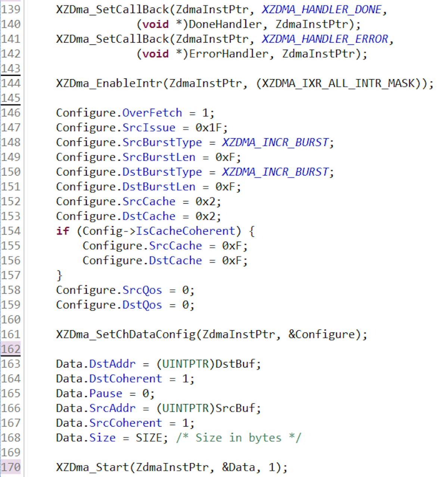Click XZDma_Start function call
Image resolution: width=448 pixels, height=477 pixels.
pyautogui.click(x=92, y=467)
